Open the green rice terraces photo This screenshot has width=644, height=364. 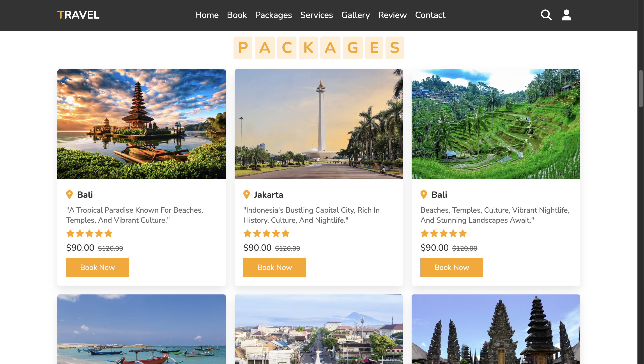click(x=495, y=124)
